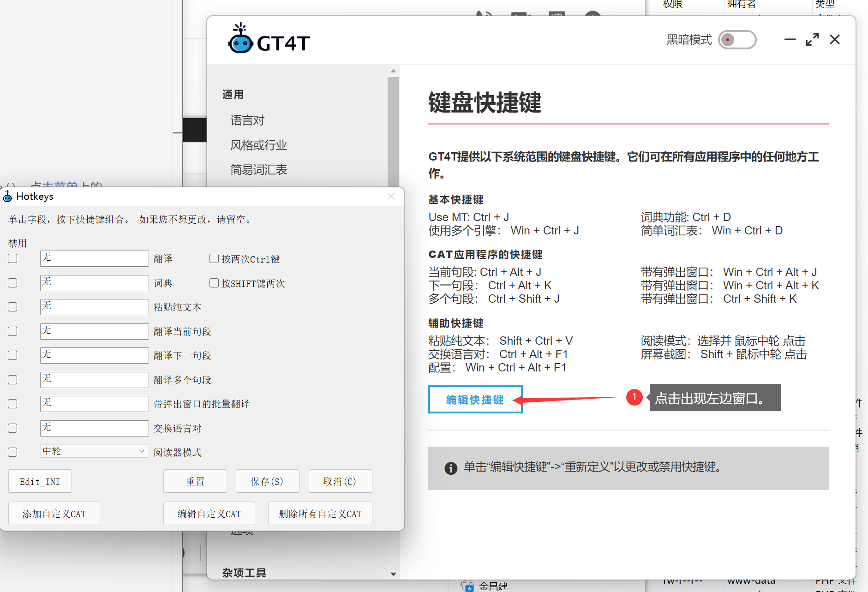Image resolution: width=868 pixels, height=592 pixels.
Task: Enable the press SHIFT twice checkbox
Action: pos(214,283)
